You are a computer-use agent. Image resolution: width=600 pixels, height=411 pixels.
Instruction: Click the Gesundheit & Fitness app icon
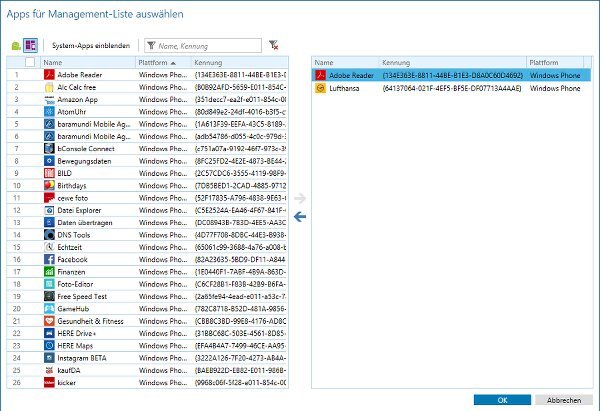pyautogui.click(x=49, y=321)
